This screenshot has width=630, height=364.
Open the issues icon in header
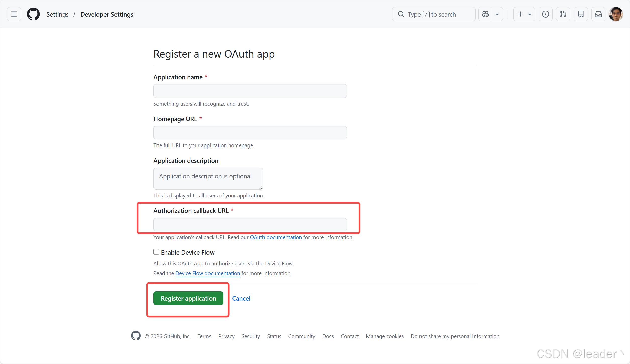pyautogui.click(x=545, y=14)
